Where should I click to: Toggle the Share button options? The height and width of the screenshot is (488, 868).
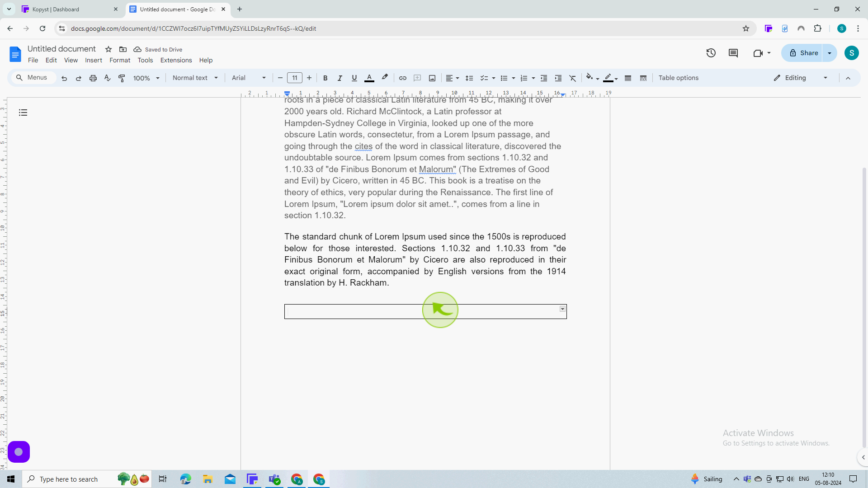pyautogui.click(x=829, y=53)
